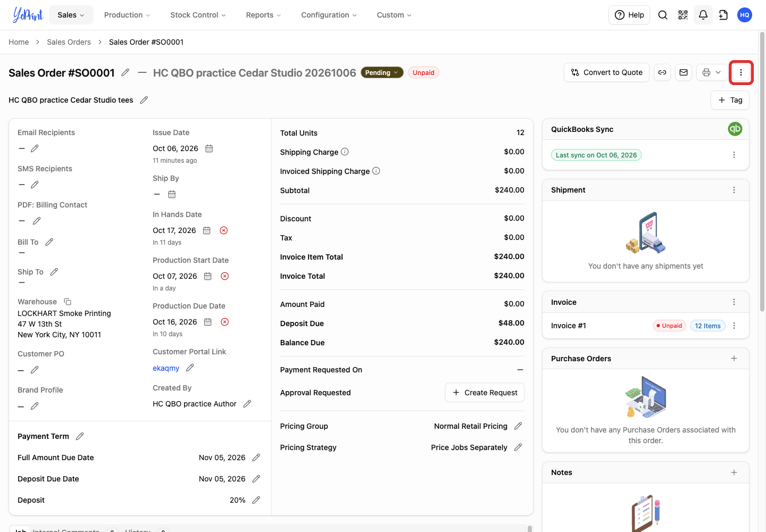Change the Pending status dropdown
This screenshot has height=532, width=766.
[x=382, y=73]
